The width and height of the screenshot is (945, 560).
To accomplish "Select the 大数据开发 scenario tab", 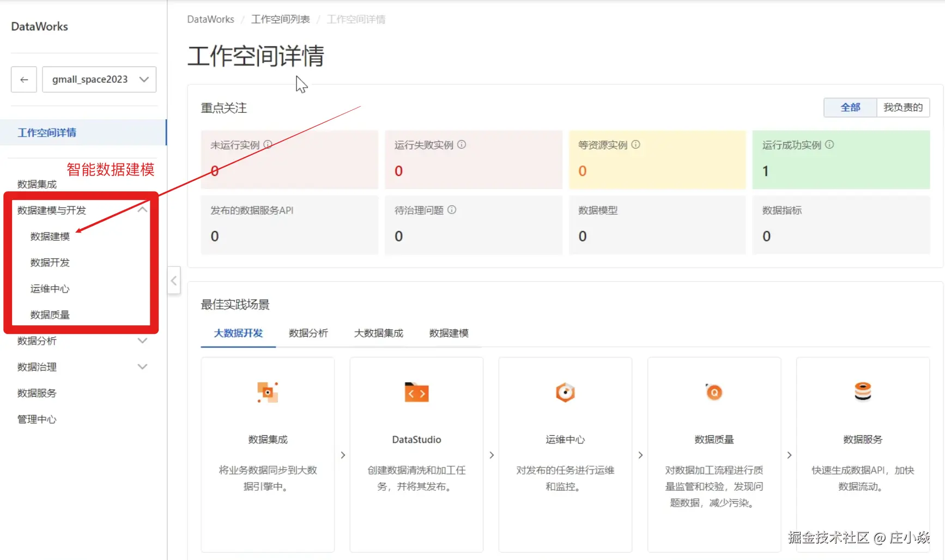I will pos(238,333).
